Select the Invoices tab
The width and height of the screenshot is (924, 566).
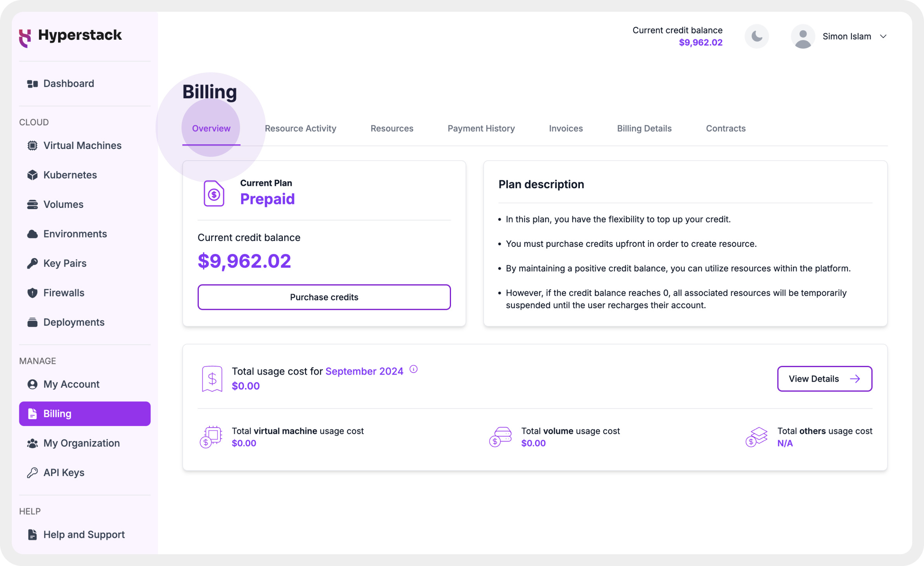566,129
